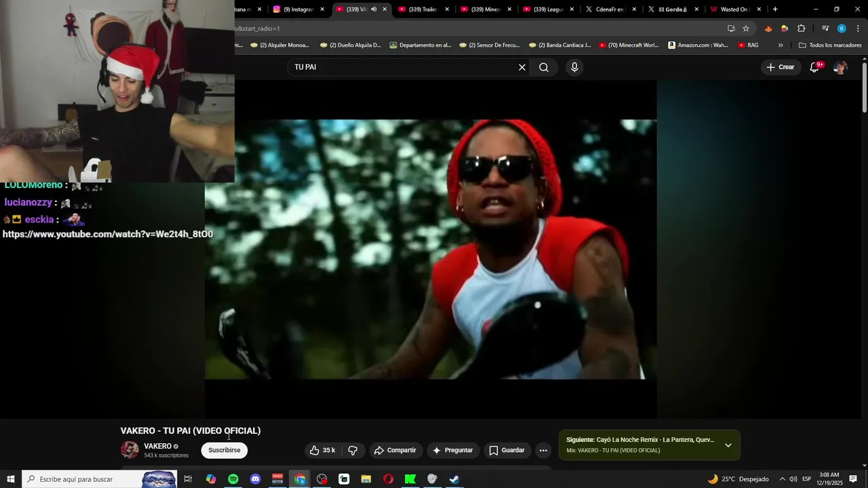Open the (70) Minecraft Worl... bookmark
The height and width of the screenshot is (488, 868).
click(628, 45)
